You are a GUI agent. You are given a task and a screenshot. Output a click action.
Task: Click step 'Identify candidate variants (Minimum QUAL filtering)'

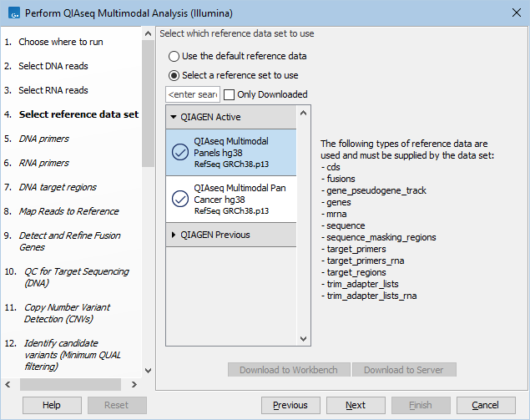pyautogui.click(x=73, y=355)
